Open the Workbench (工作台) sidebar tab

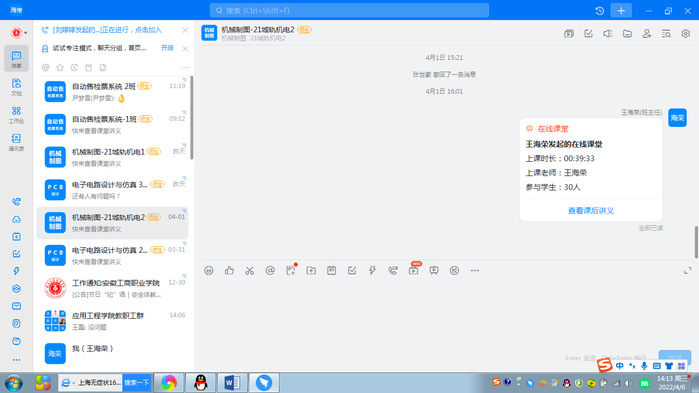pyautogui.click(x=16, y=115)
